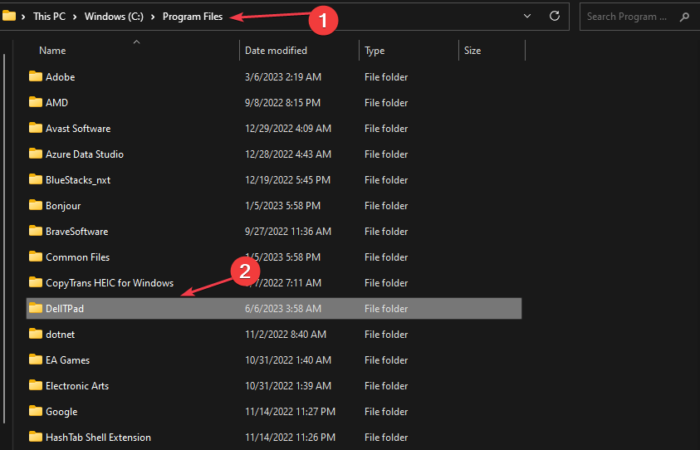700x450 pixels.
Task: Select the Bonjour folder name
Action: tap(63, 206)
